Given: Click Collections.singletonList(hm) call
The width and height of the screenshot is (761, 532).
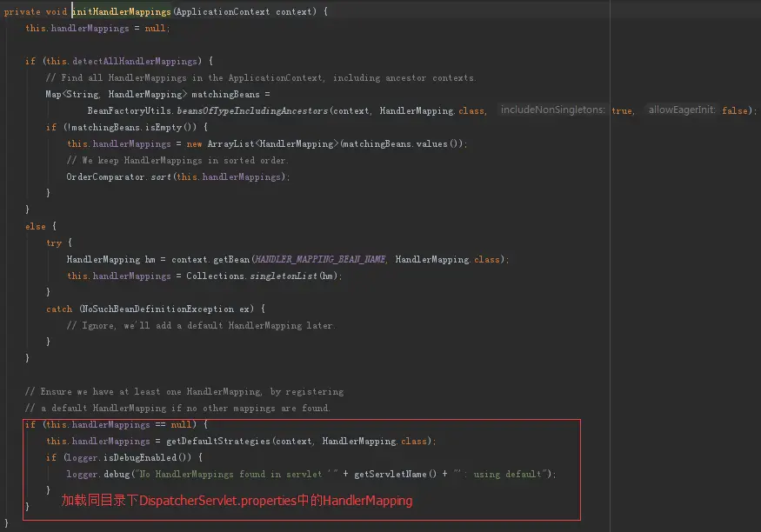Looking at the screenshot, I should coord(262,276).
